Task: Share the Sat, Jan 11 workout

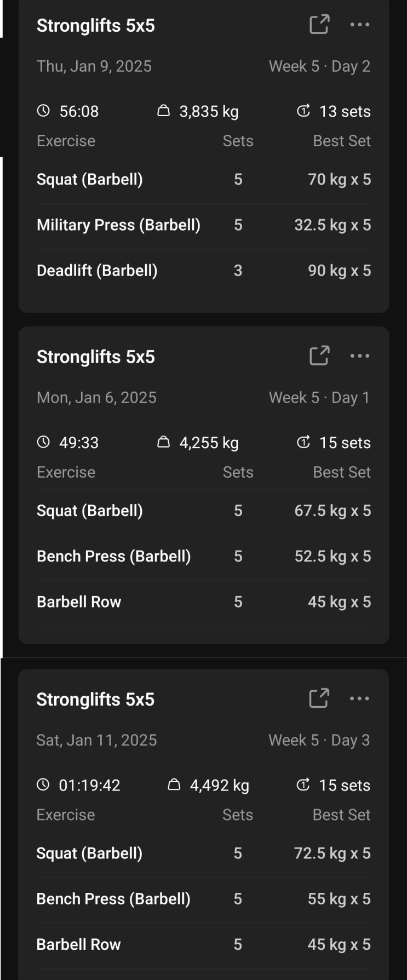Action: [x=319, y=698]
